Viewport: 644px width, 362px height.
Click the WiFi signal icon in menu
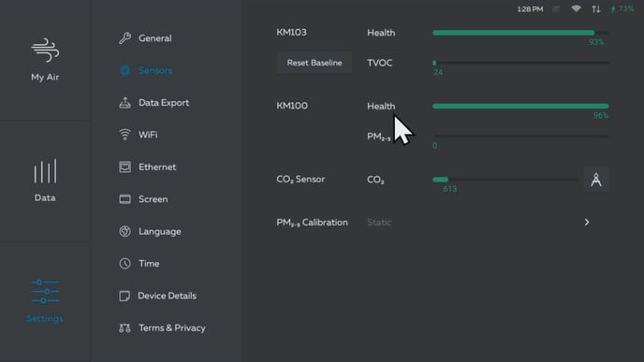click(124, 135)
